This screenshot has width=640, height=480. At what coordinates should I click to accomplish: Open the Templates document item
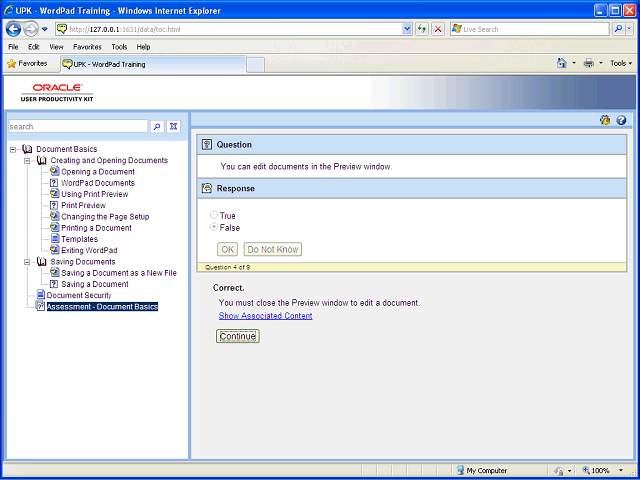tap(80, 239)
